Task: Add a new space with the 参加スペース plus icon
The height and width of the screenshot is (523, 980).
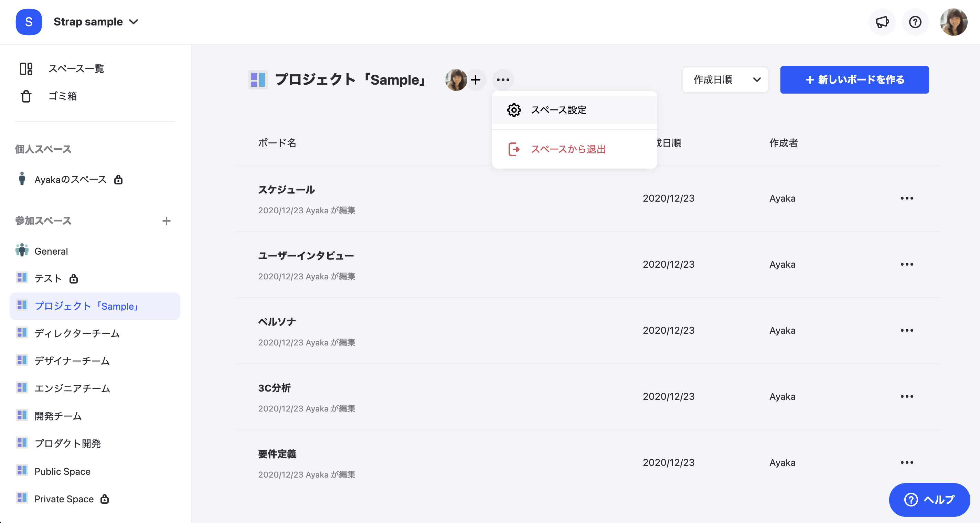Action: click(166, 221)
